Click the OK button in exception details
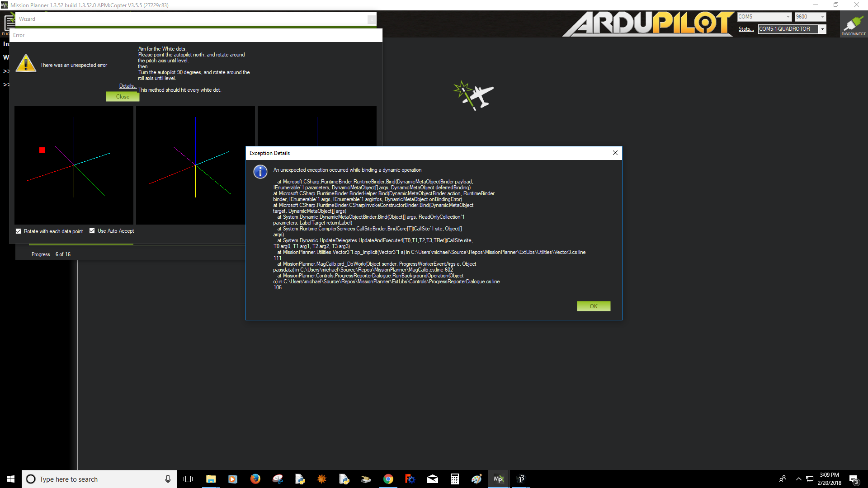 [594, 305]
